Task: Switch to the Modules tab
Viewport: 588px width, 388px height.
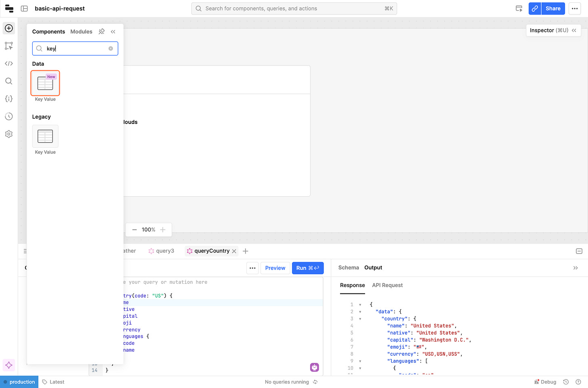Action: click(81, 31)
